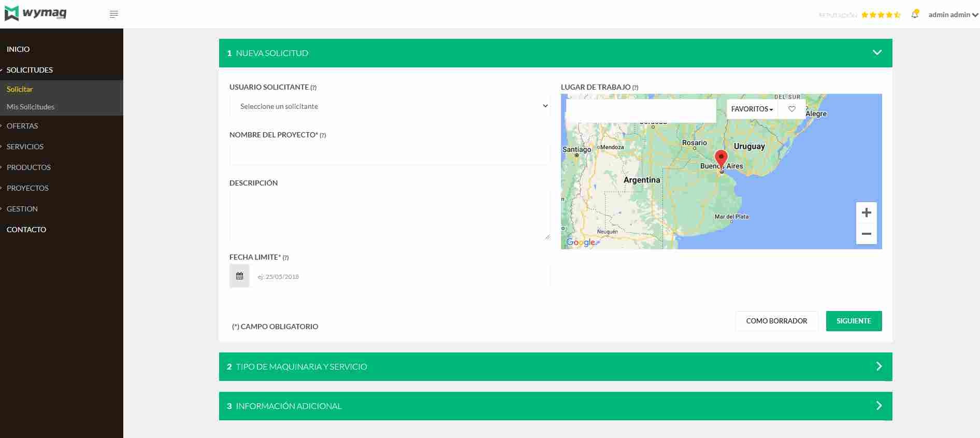Click the Fecha Limite date input
The height and width of the screenshot is (438, 980).
point(399,276)
